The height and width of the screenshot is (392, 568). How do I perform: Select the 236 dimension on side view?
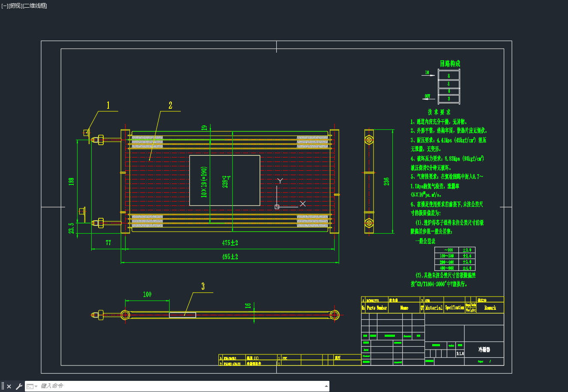387,181
